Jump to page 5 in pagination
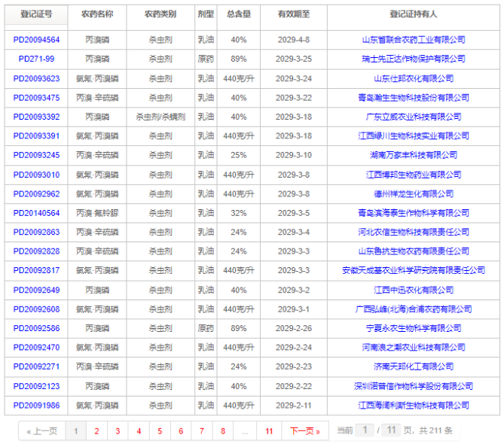The image size is (504, 444). coord(160,431)
